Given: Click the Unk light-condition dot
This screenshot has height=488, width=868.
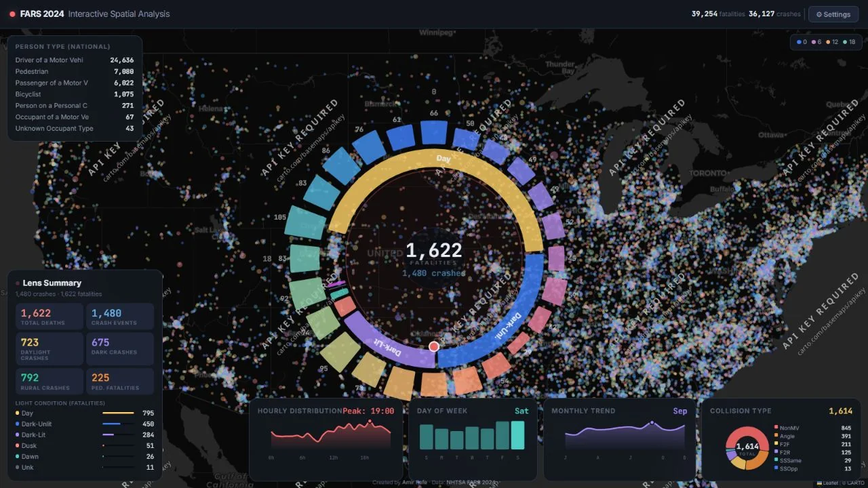Looking at the screenshot, I should (18, 467).
